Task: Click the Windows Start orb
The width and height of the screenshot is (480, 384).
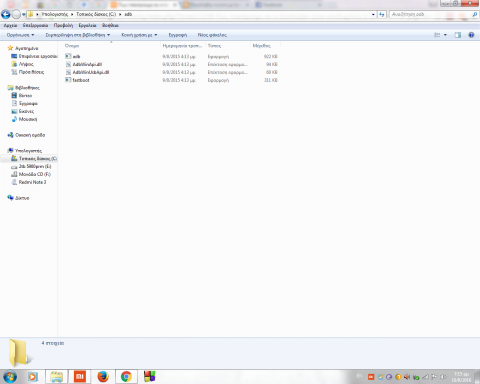Action: click(x=10, y=377)
